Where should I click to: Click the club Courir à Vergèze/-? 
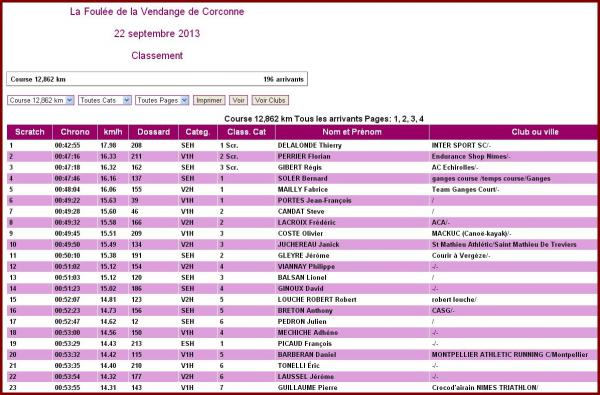tap(461, 256)
